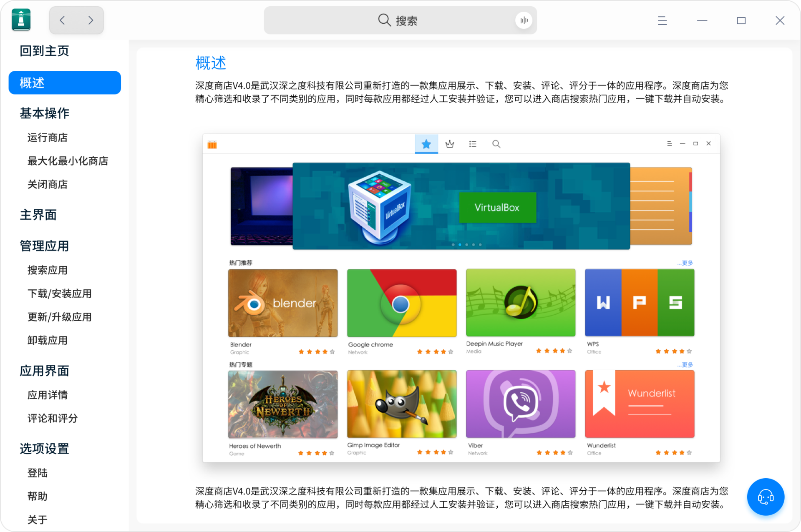Click the menu icon in embedded store image
Image resolution: width=801 pixels, height=532 pixels.
[669, 143]
